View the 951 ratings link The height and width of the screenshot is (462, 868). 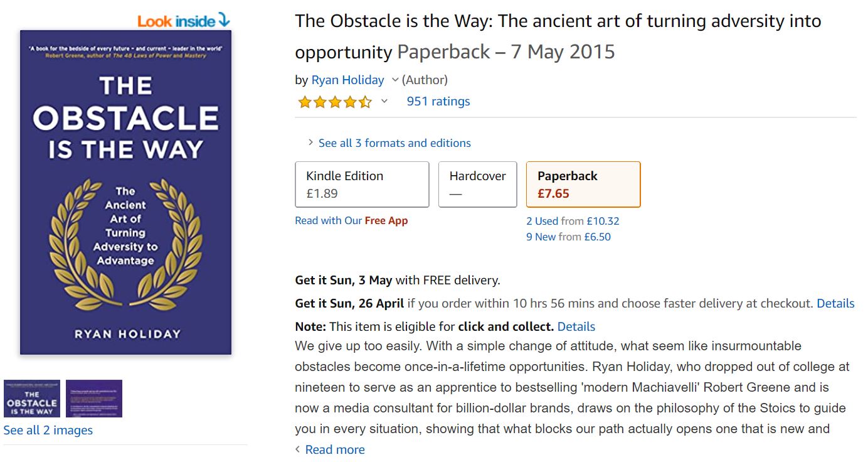[438, 101]
